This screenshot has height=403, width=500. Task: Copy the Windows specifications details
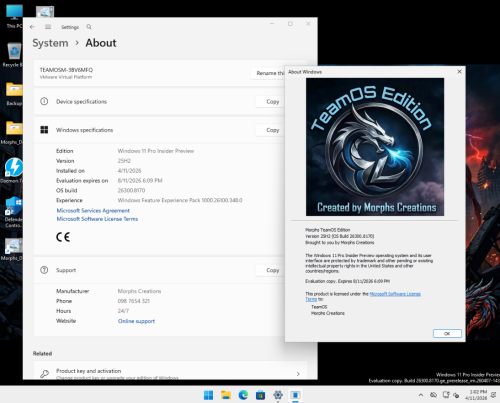click(272, 130)
